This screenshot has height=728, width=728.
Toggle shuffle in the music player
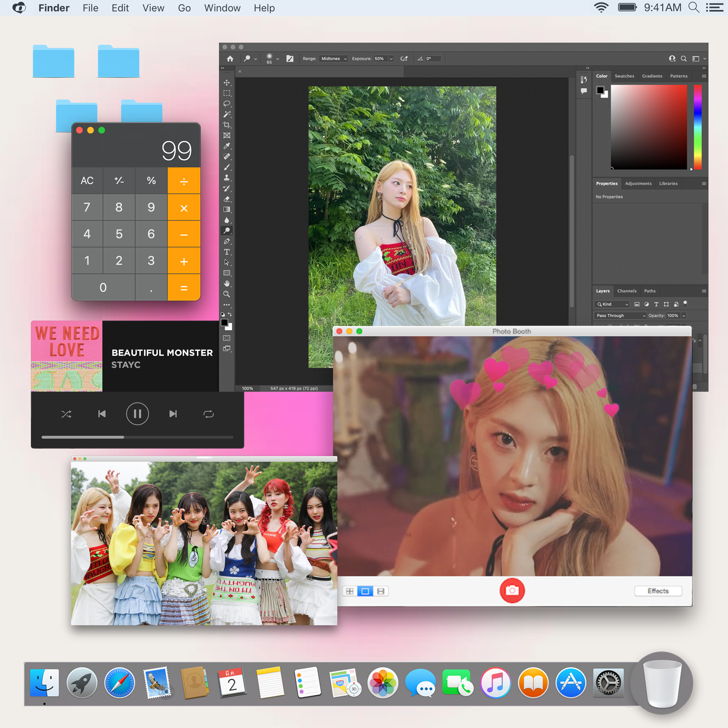pos(66,414)
